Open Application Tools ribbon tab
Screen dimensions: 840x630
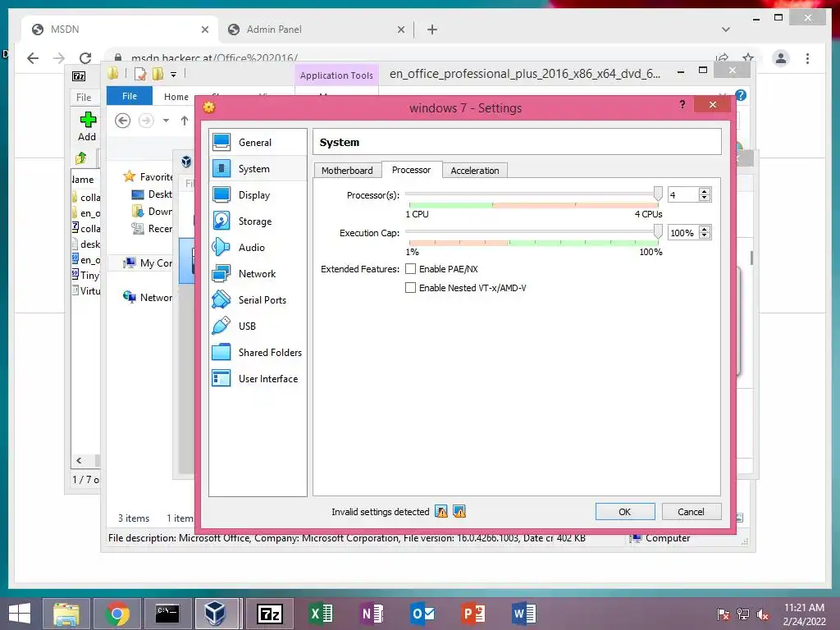point(336,75)
